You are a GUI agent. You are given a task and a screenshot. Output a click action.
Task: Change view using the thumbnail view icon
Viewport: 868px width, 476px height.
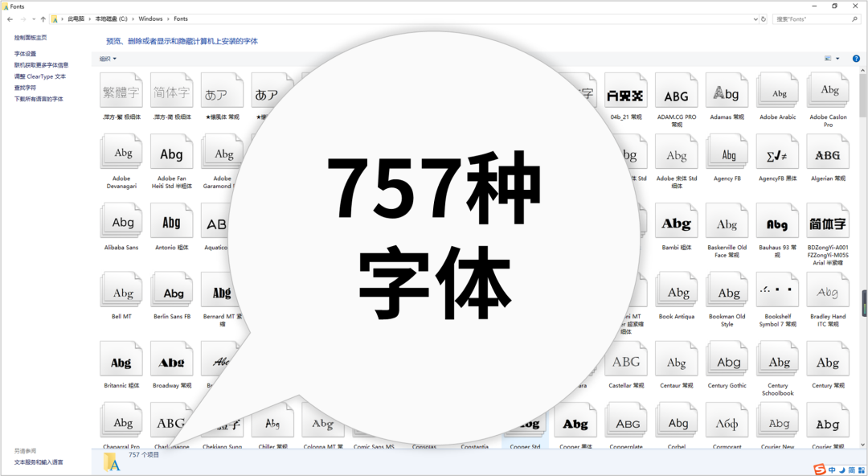828,58
